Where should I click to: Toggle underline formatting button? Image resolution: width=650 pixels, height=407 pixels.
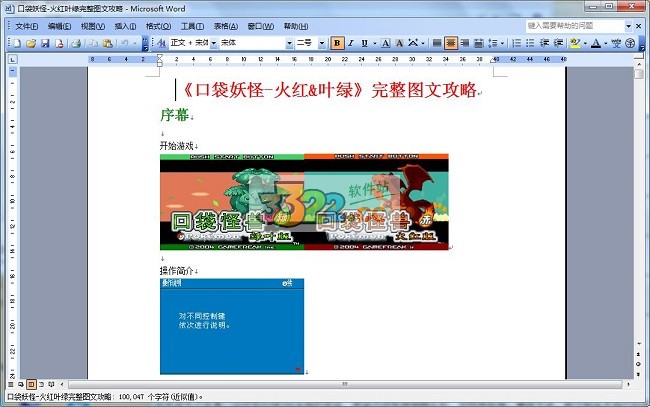tap(364, 43)
